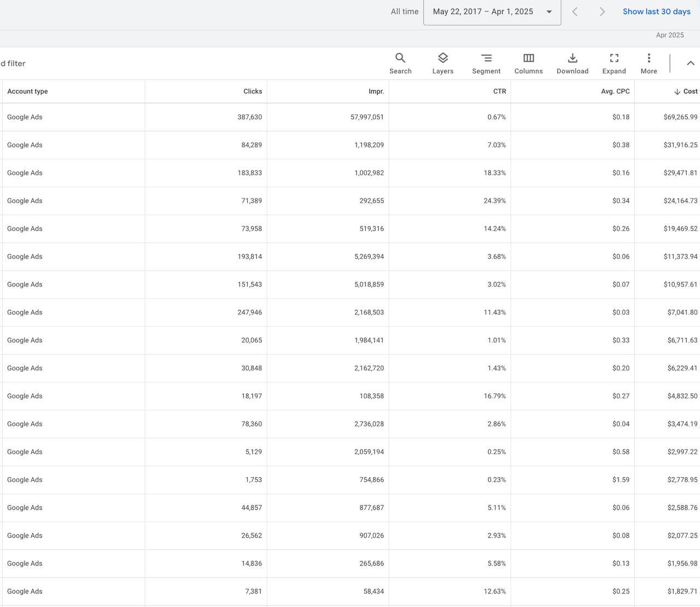The width and height of the screenshot is (700, 607).
Task: Open the More options menu
Action: (x=649, y=63)
